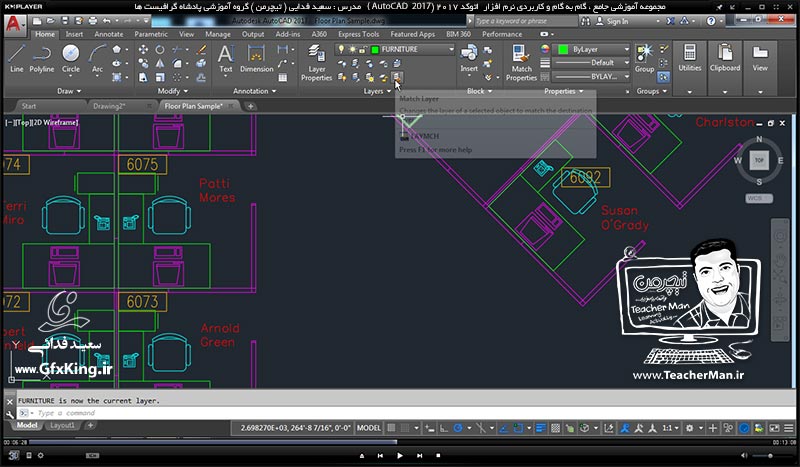800x467 pixels.
Task: Click the Autodesk Exchange Apps X icon
Action: tap(670, 21)
